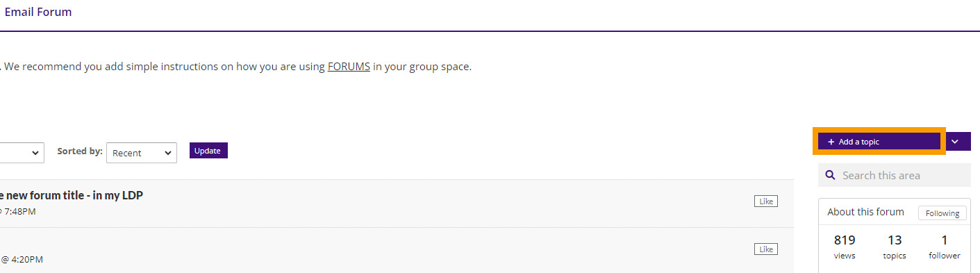980x273 pixels.
Task: Click the 1 follower statistic
Action: coord(945,247)
